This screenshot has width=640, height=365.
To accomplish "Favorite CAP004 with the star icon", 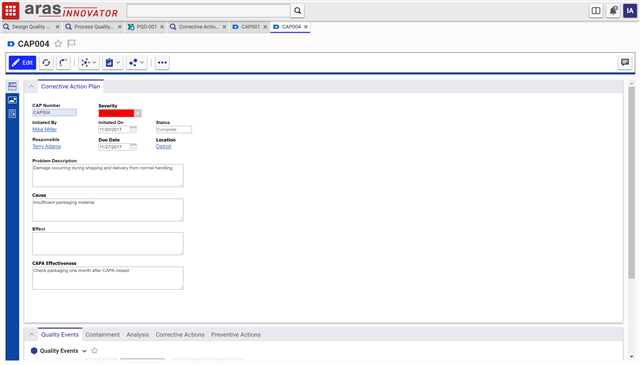I will click(x=58, y=44).
